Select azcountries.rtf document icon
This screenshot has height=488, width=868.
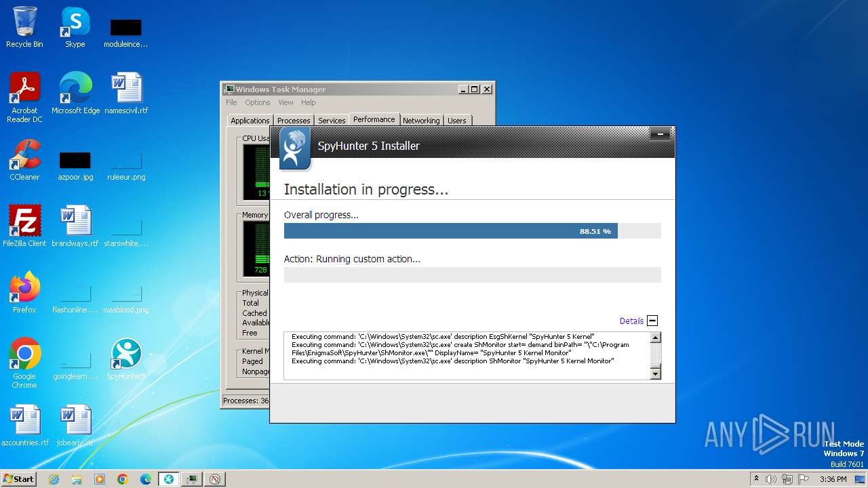tap(25, 425)
